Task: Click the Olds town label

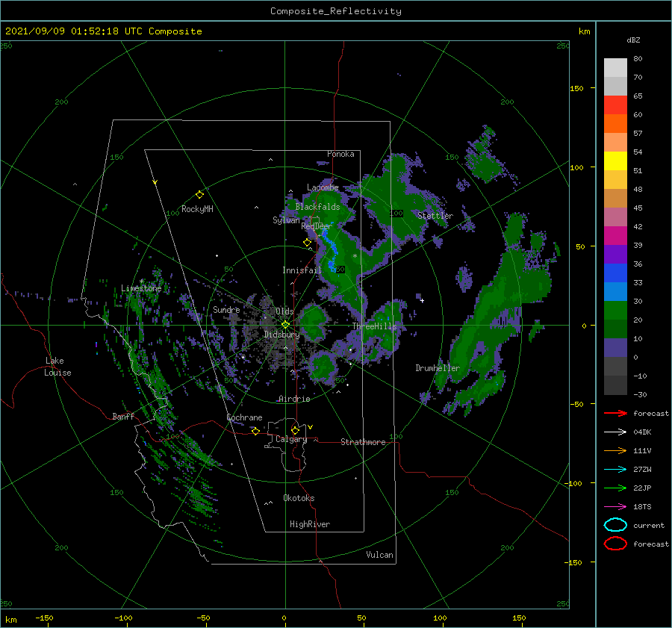Action: pos(284,311)
